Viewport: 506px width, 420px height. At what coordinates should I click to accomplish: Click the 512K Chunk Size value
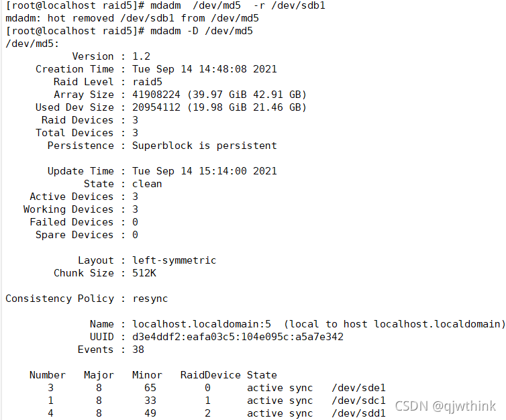click(x=144, y=273)
